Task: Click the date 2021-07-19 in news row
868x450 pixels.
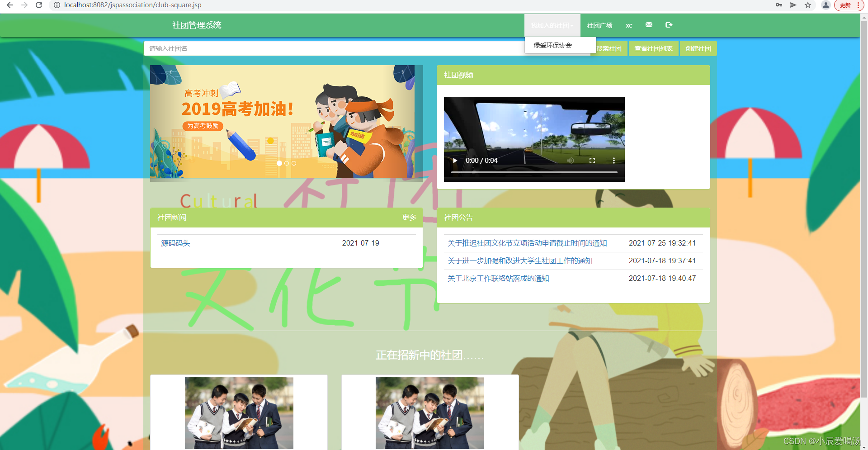Action: click(360, 243)
